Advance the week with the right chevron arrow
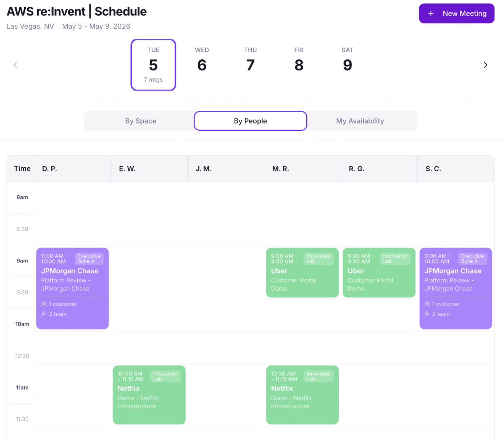Image resolution: width=504 pixels, height=442 pixels. pos(485,65)
